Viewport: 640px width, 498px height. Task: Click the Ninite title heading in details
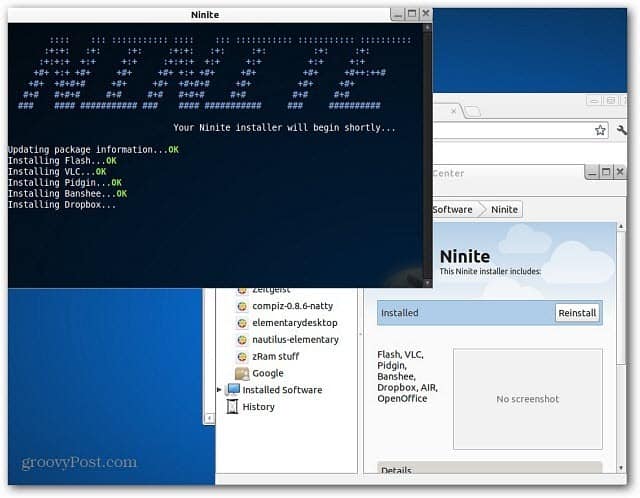[x=465, y=256]
